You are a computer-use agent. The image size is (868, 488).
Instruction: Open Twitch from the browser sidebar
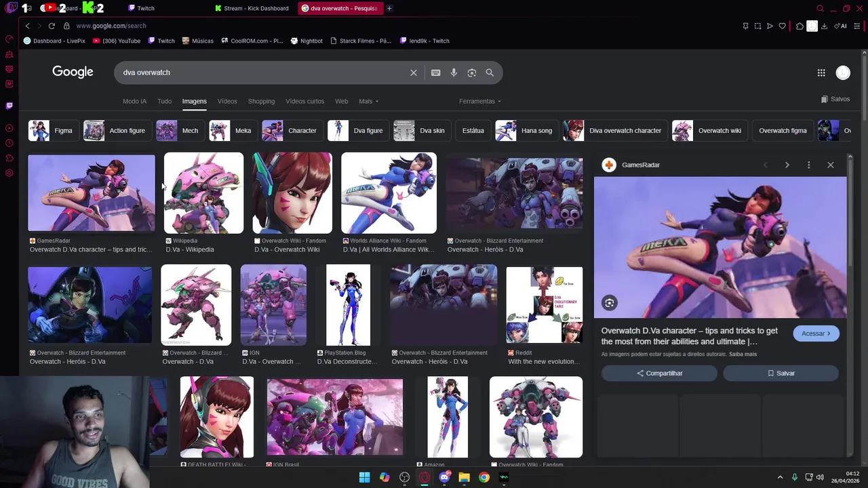9,106
